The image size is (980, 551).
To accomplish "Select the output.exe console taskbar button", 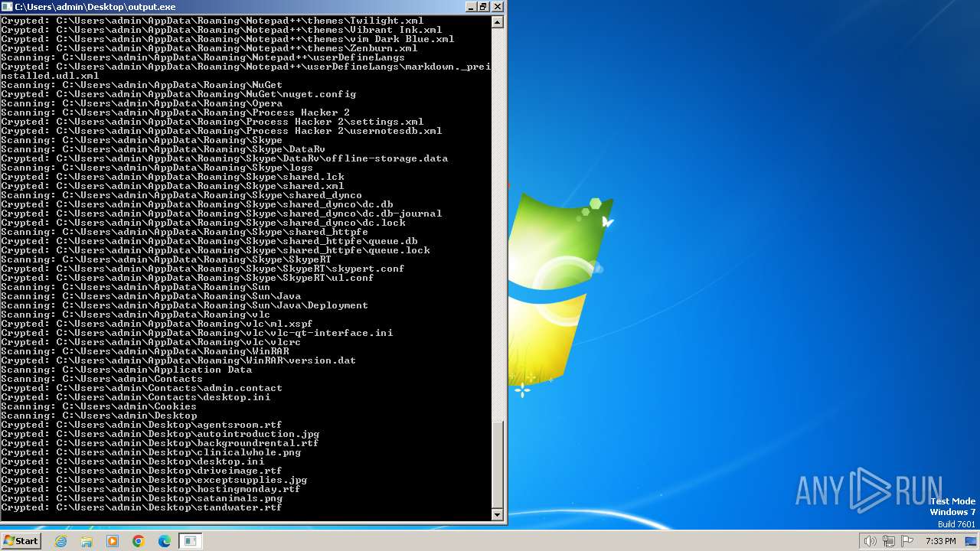I will pyautogui.click(x=190, y=541).
